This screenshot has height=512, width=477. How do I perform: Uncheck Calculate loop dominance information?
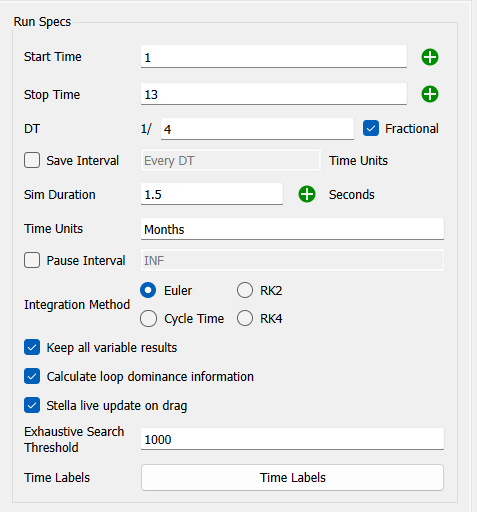32,376
